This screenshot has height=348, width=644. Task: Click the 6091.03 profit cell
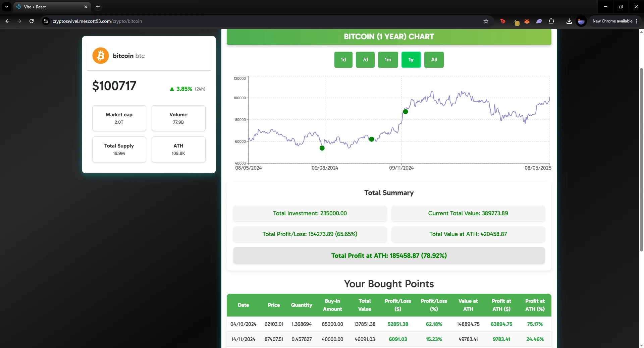398,339
